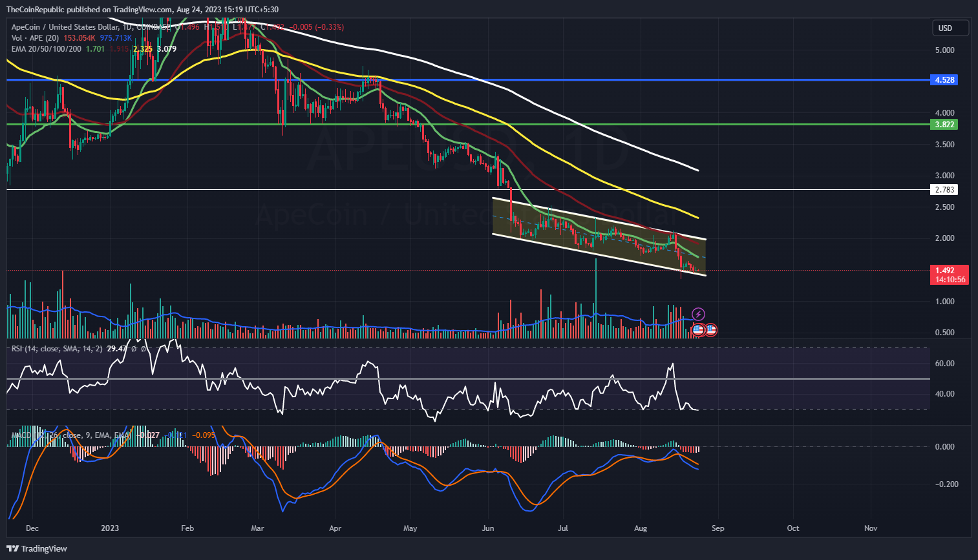Click the rightmost US flag event icon

(x=710, y=330)
